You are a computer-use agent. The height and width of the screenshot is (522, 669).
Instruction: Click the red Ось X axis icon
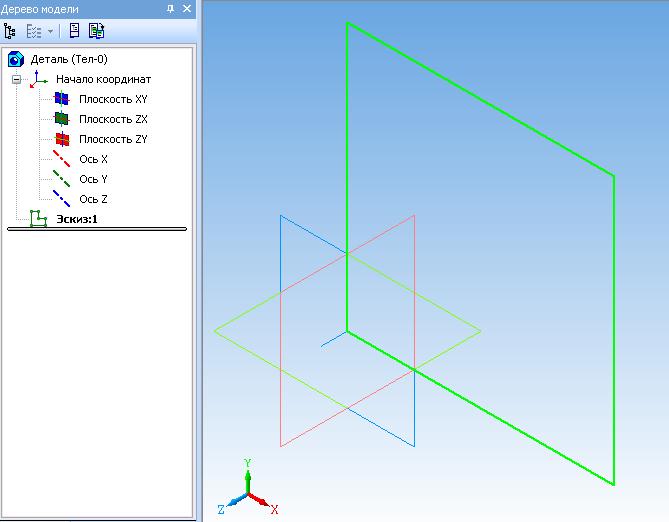coord(61,159)
